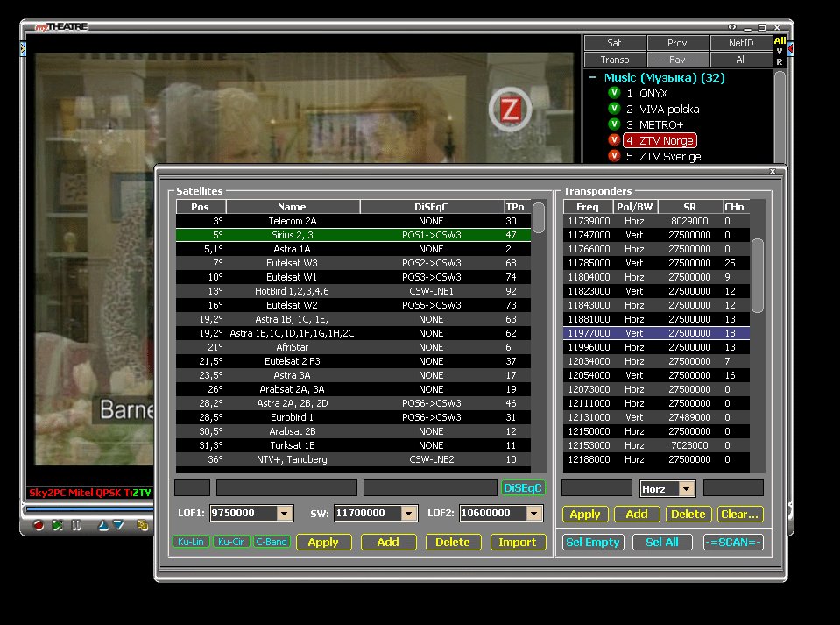
Task: Apply the Ku-Lin LNB preset
Action: click(x=191, y=542)
